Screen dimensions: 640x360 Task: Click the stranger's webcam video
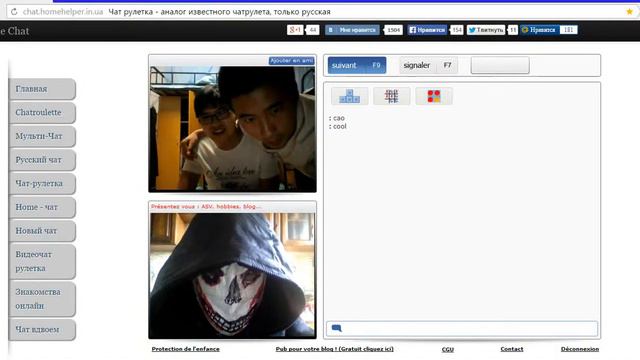[232, 129]
